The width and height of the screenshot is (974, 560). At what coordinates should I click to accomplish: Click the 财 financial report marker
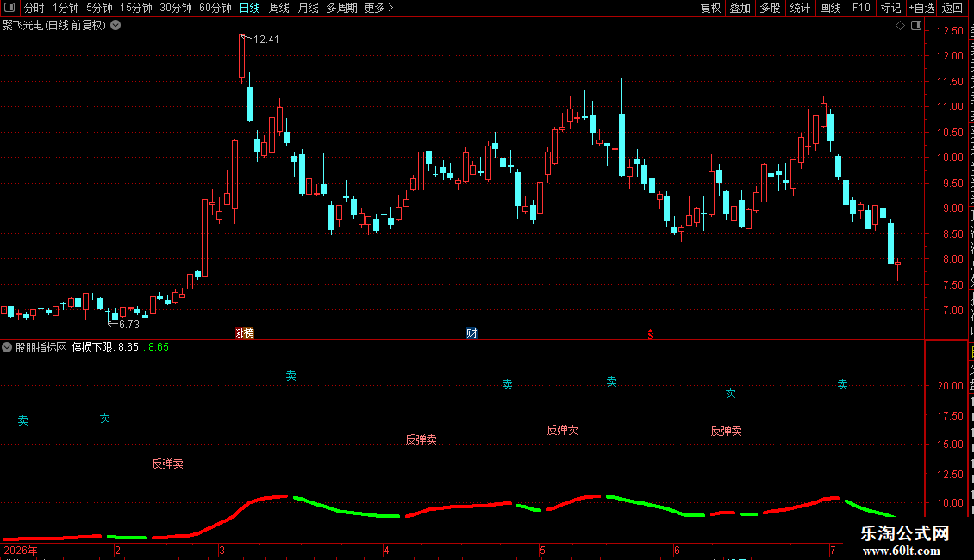(471, 333)
